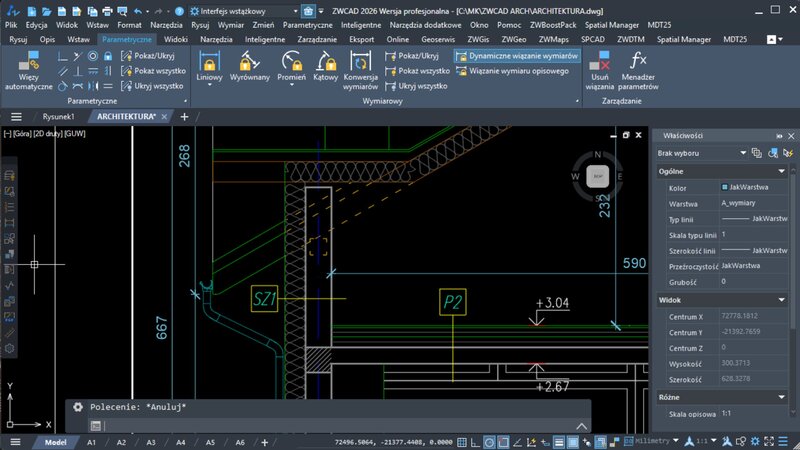Open Menadżer parametrów fx manager
Image resolution: width=800 pixels, height=450 pixels.
[638, 71]
